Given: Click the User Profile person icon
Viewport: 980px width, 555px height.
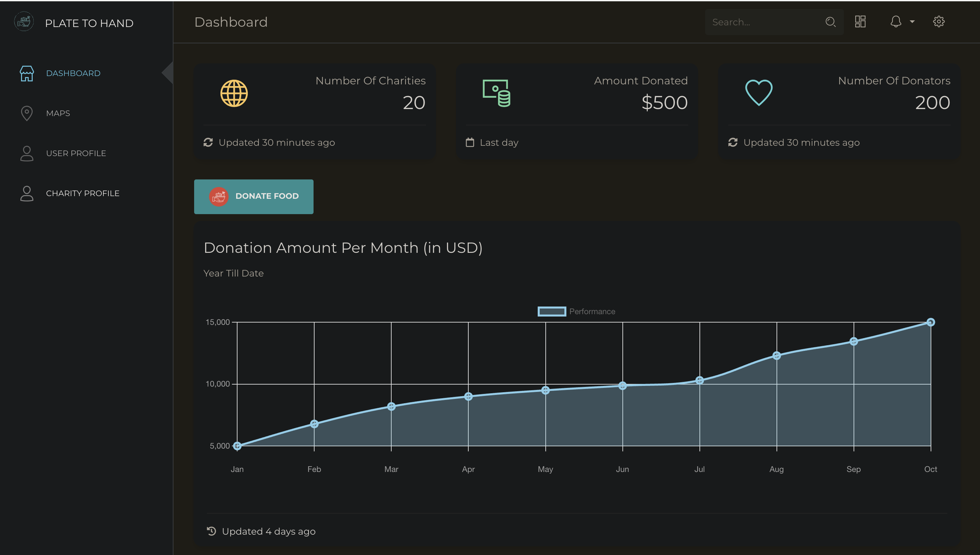Looking at the screenshot, I should [x=27, y=153].
